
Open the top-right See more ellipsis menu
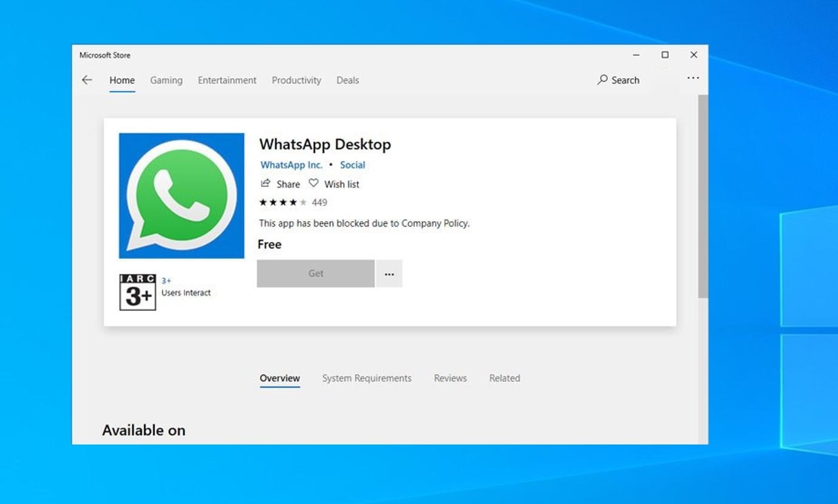(x=693, y=78)
